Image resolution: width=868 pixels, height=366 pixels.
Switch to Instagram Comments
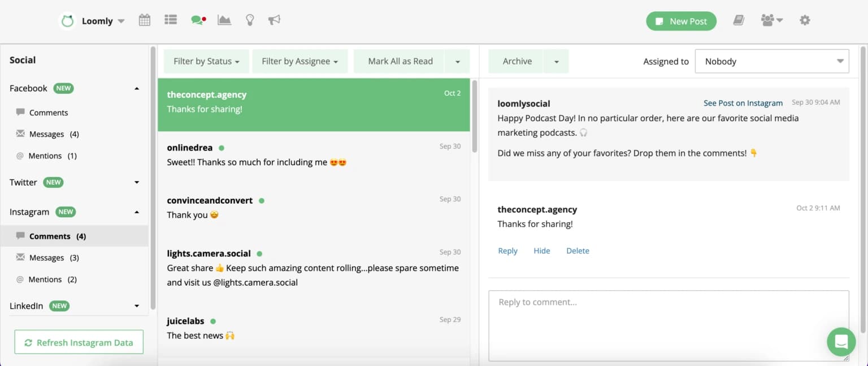pyautogui.click(x=50, y=236)
